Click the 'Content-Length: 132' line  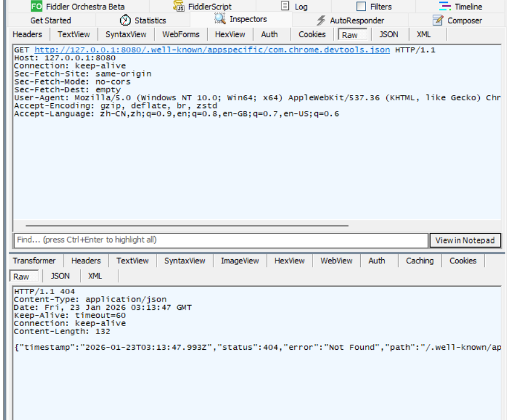click(62, 331)
